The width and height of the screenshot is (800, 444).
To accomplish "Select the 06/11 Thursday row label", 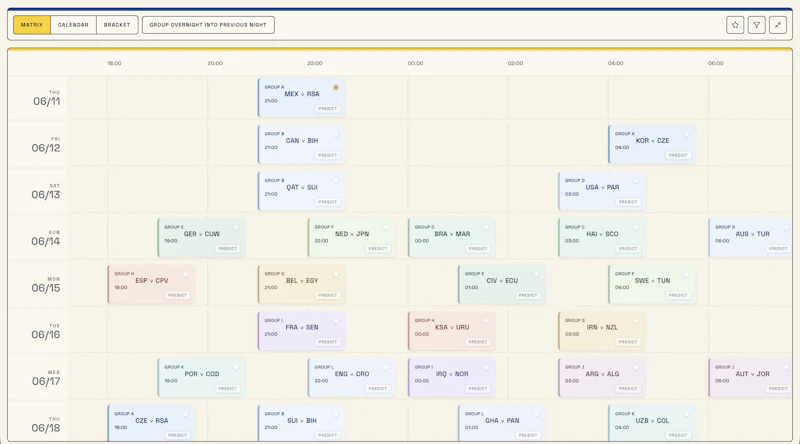I will 46,98.
